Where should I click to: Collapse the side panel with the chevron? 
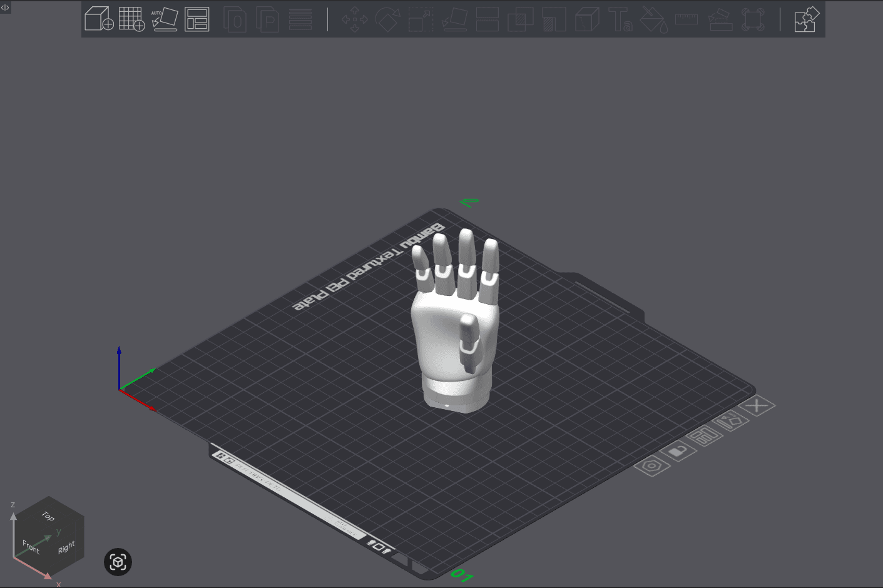(5, 7)
